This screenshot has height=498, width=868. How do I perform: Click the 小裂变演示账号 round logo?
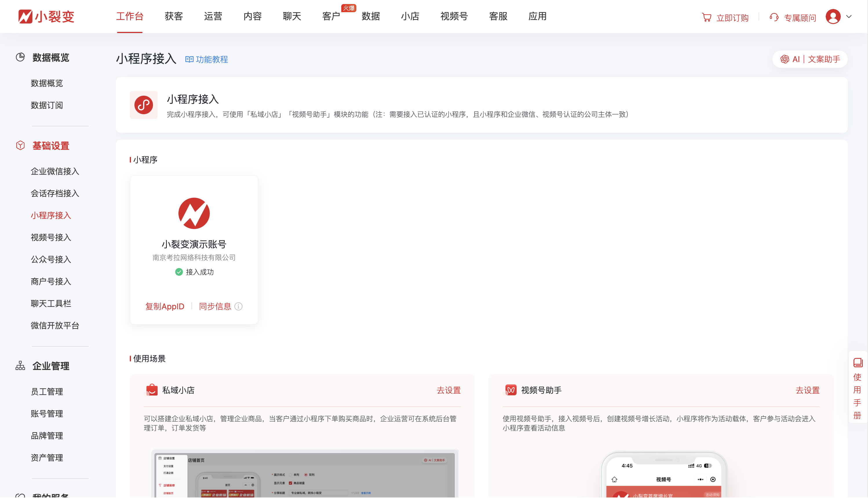[x=194, y=213]
